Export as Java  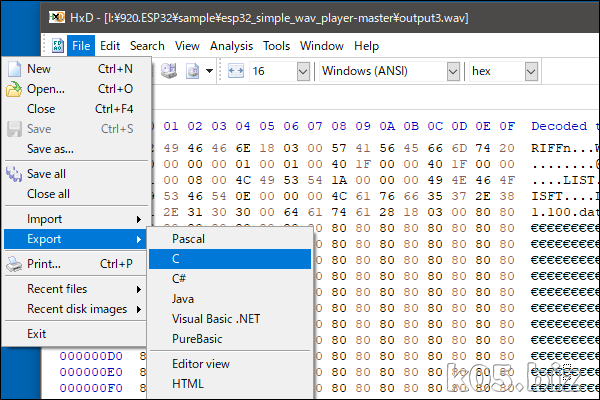(x=230, y=299)
